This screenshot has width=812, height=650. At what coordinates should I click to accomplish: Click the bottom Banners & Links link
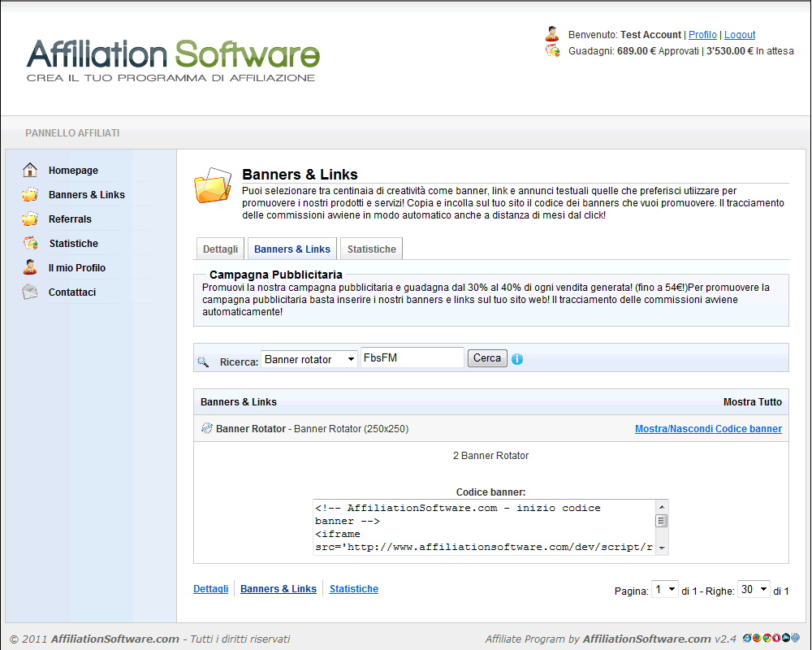coord(278,589)
